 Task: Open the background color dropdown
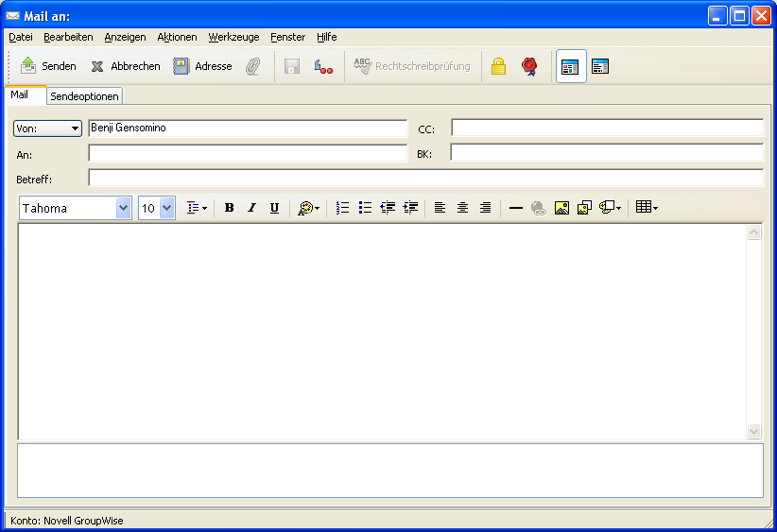(x=610, y=208)
